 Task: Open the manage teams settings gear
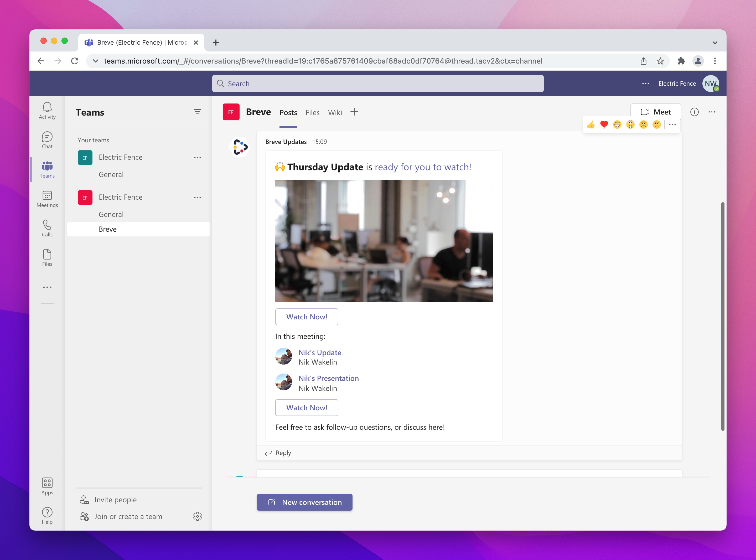coord(197,516)
